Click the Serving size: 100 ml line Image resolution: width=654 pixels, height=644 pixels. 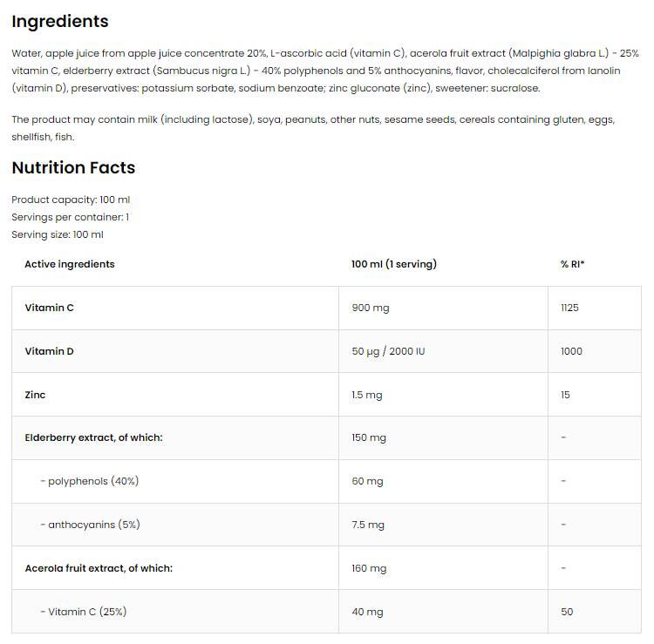pyautogui.click(x=58, y=234)
